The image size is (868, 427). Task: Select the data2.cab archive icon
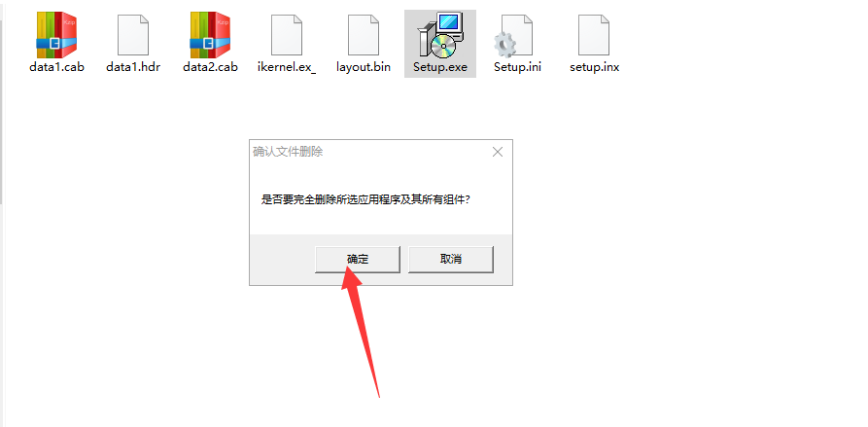coord(210,35)
